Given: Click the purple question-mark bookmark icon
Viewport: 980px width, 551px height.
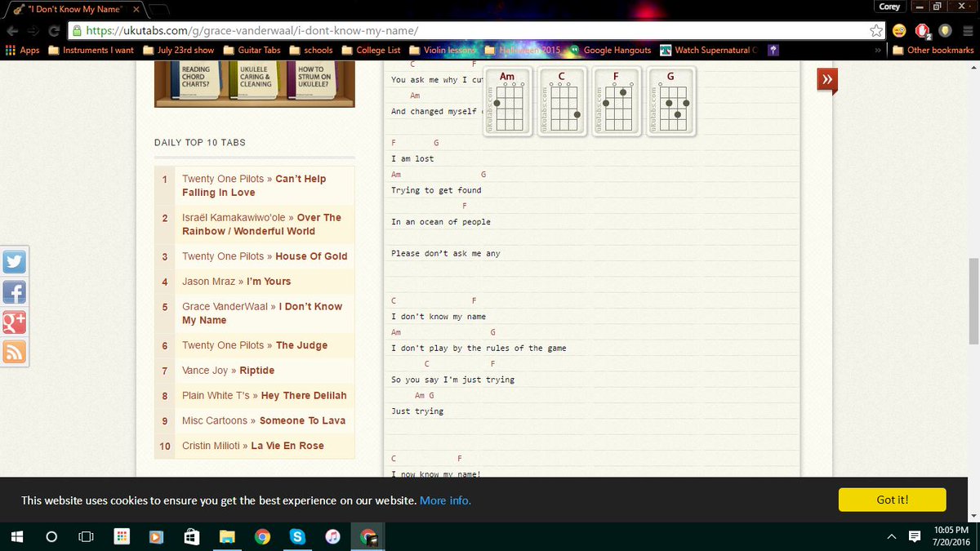Looking at the screenshot, I should (773, 50).
